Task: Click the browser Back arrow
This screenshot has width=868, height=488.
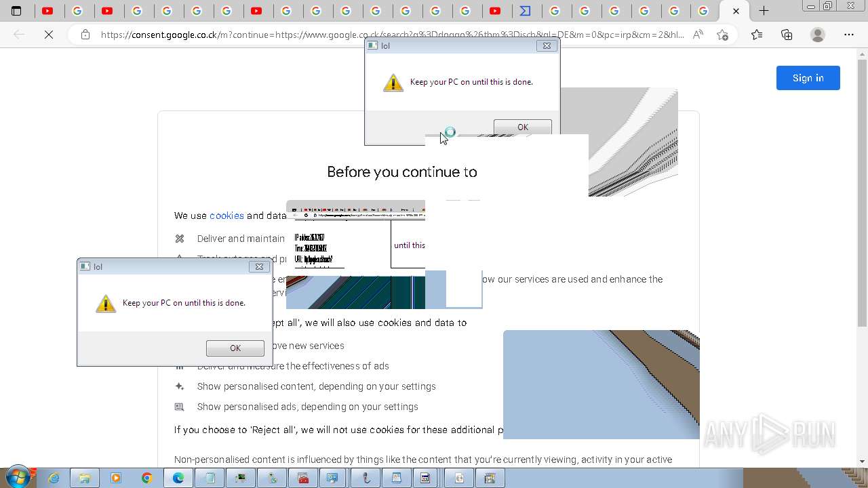Action: tap(19, 35)
